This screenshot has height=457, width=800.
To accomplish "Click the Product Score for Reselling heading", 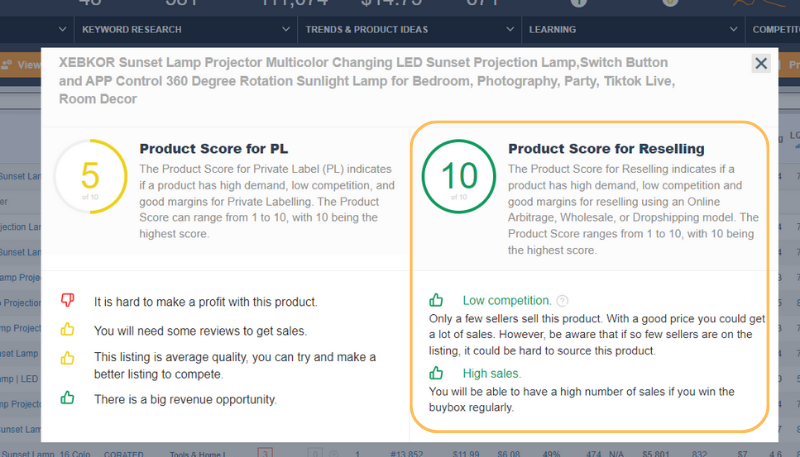I will tap(606, 149).
